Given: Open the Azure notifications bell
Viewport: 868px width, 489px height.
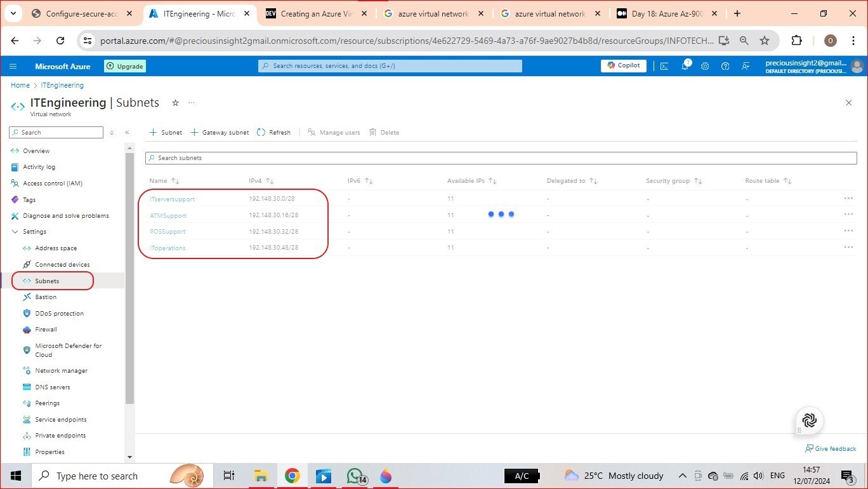Looking at the screenshot, I should point(685,66).
